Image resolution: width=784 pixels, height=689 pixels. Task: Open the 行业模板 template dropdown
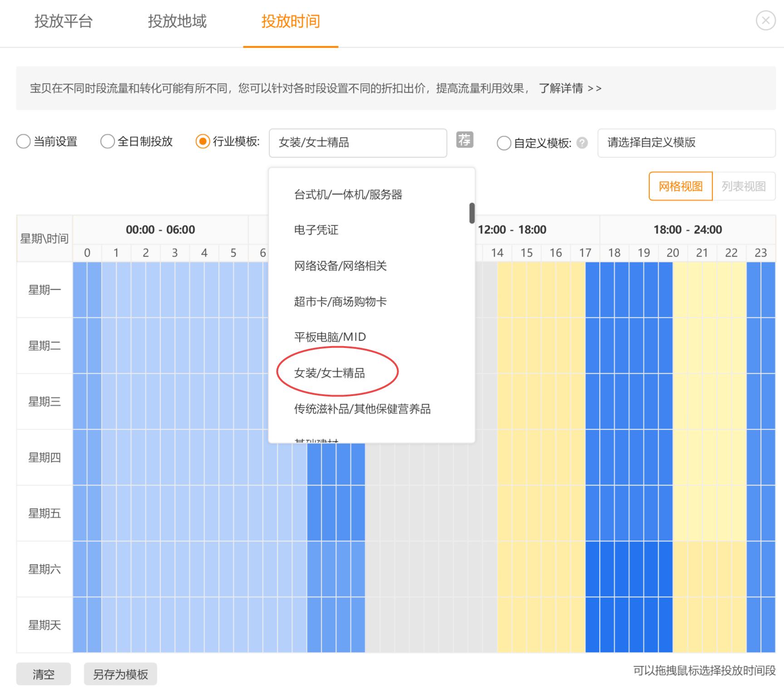(x=358, y=143)
